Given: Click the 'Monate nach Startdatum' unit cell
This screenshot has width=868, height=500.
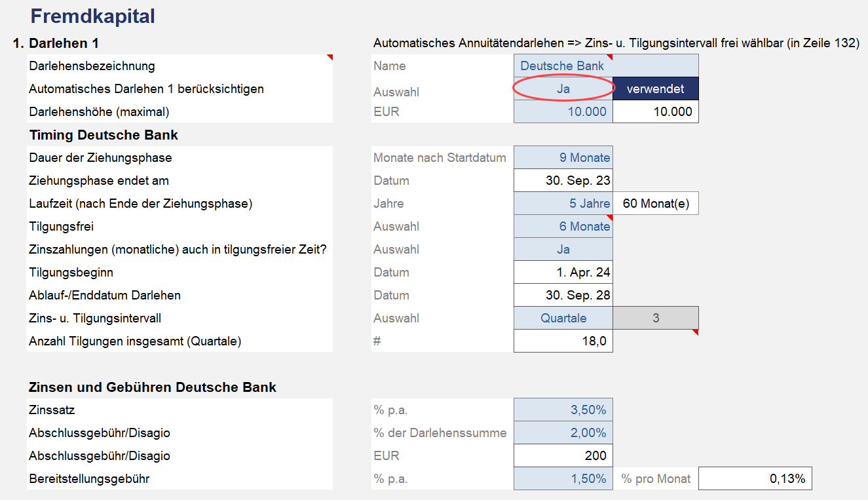Looking at the screenshot, I should tap(442, 157).
